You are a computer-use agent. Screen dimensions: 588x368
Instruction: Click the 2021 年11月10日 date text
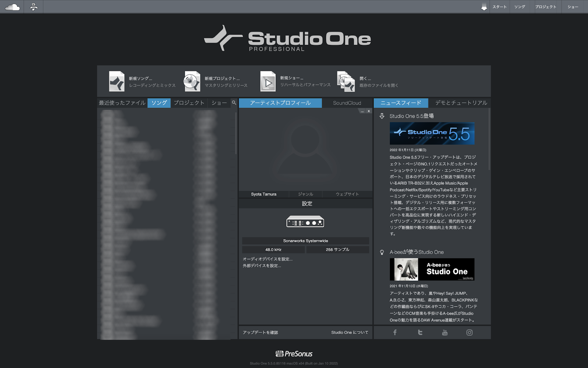click(409, 286)
